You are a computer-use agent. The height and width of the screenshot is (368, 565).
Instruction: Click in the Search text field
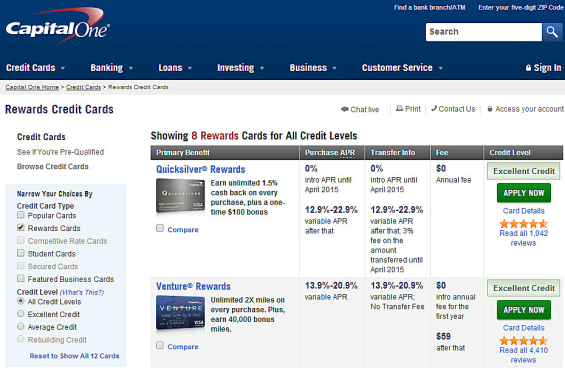click(x=484, y=32)
